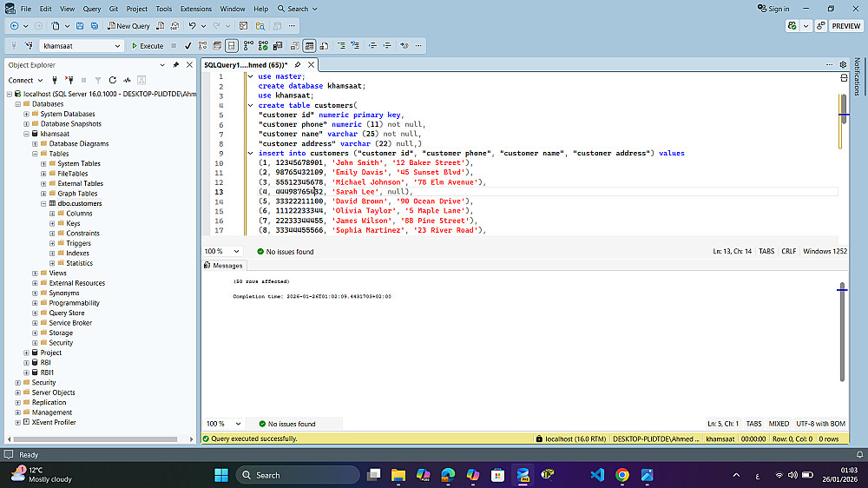The width and height of the screenshot is (868, 488).
Task: Click the Execute query button
Action: point(147,46)
